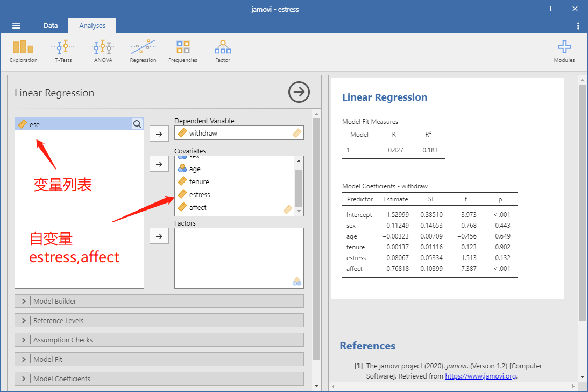The image size is (588, 392).
Task: Expand the Reference Levels section
Action: tap(159, 321)
